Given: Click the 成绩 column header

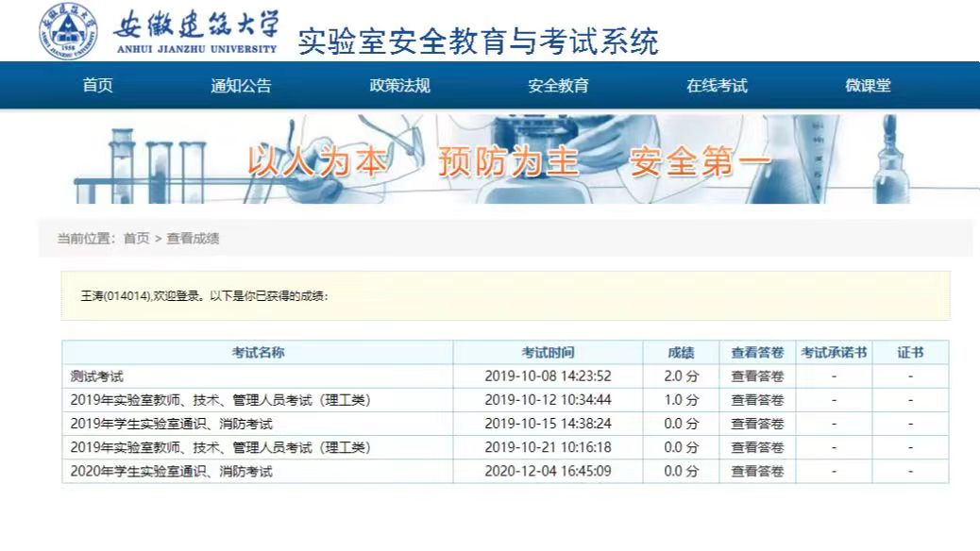Looking at the screenshot, I should [681, 353].
